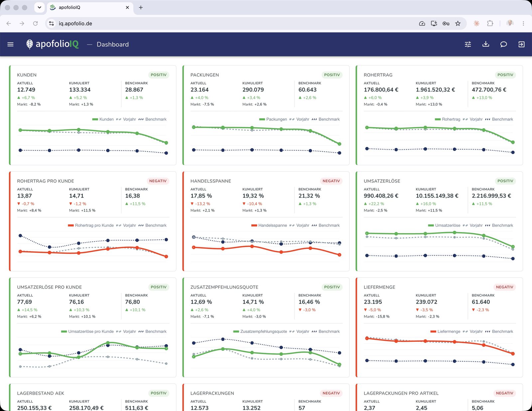This screenshot has width=532, height=411.
Task: Click the KUNDEN card title
Action: click(x=27, y=75)
